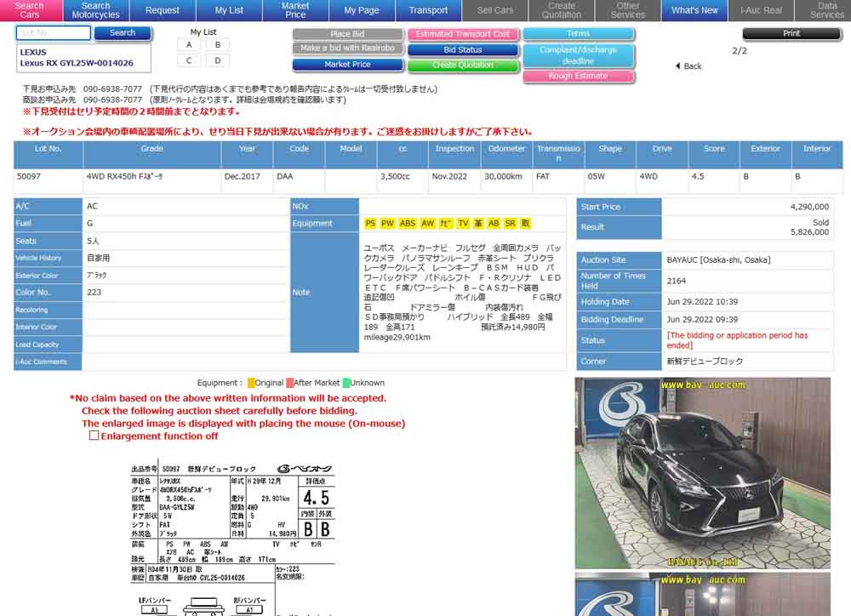Open the Search Cars tab
The width and height of the screenshot is (851, 616).
(31, 10)
